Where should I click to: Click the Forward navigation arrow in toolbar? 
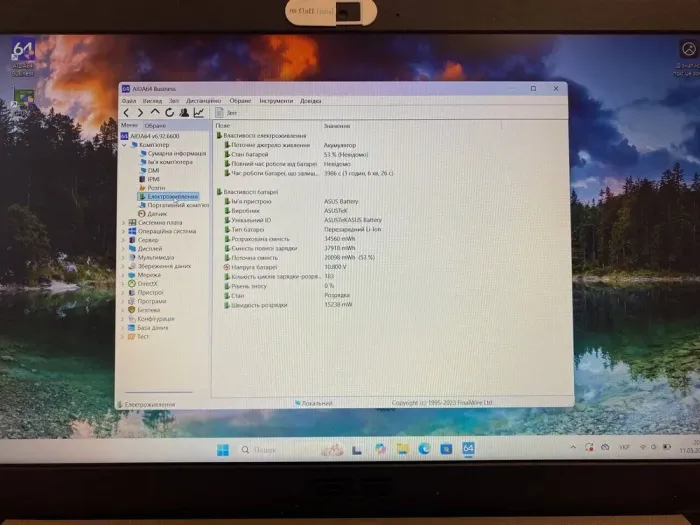[x=140, y=113]
